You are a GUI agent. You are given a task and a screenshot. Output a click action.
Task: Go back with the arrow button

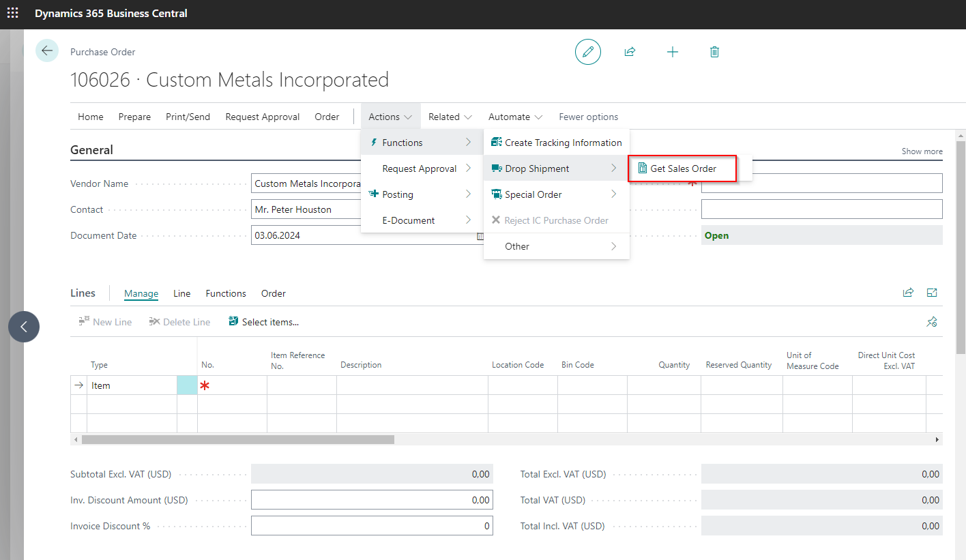(47, 51)
